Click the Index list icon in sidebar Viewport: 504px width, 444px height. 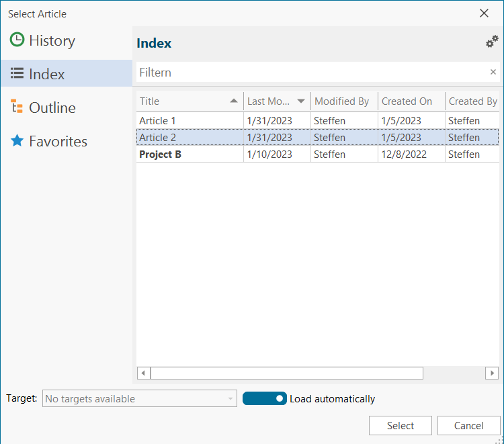(17, 74)
